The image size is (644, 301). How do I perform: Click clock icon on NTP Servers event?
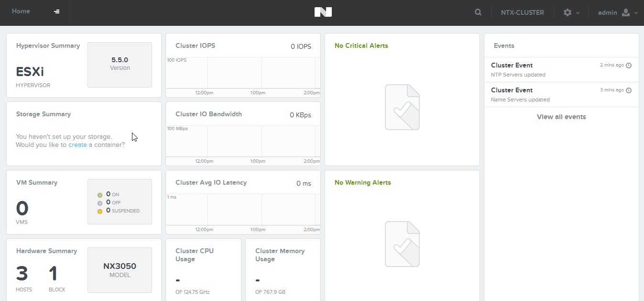[x=629, y=66]
